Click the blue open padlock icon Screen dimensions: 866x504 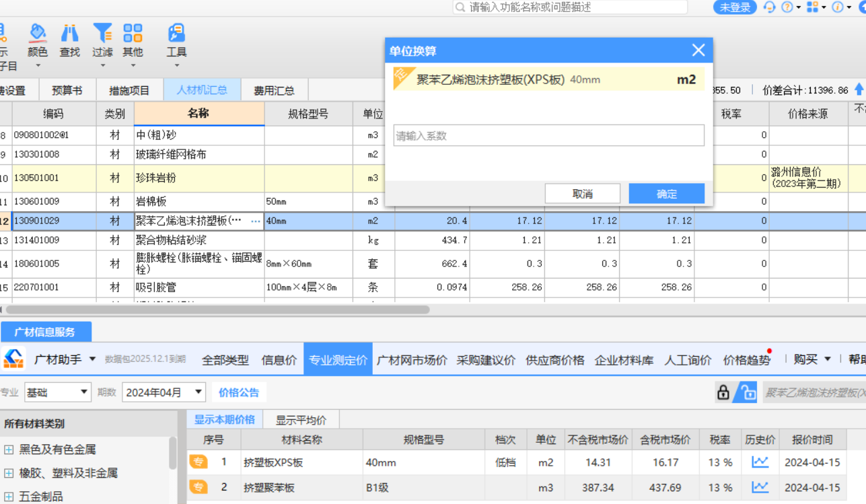745,392
